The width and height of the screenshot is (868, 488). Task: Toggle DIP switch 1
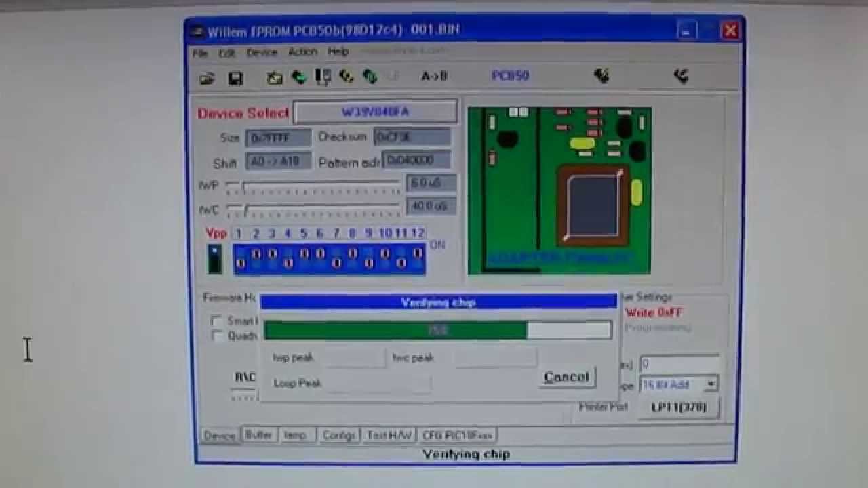240,258
